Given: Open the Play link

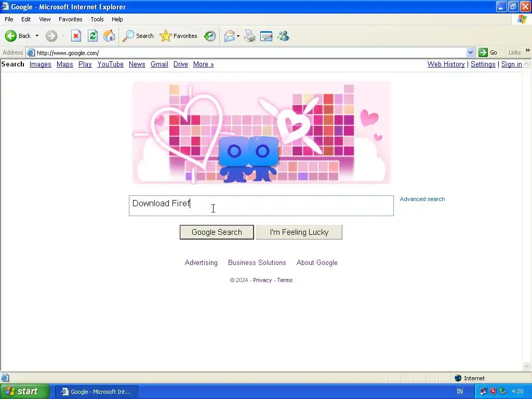Looking at the screenshot, I should coord(85,64).
